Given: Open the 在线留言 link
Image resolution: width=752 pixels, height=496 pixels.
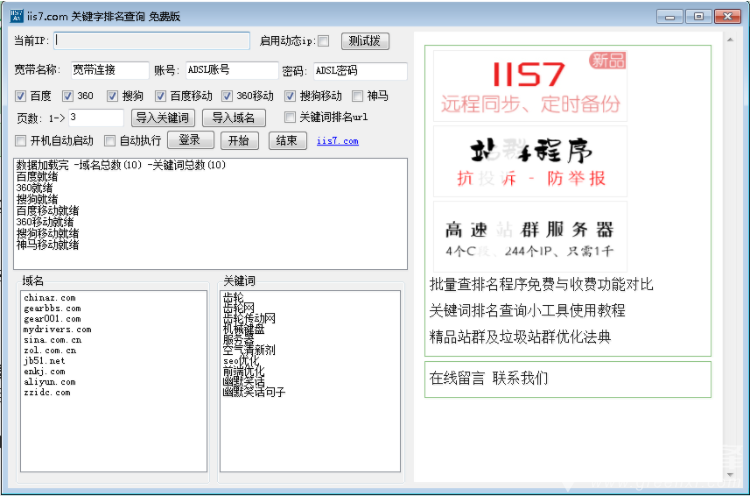Looking at the screenshot, I should (x=457, y=378).
